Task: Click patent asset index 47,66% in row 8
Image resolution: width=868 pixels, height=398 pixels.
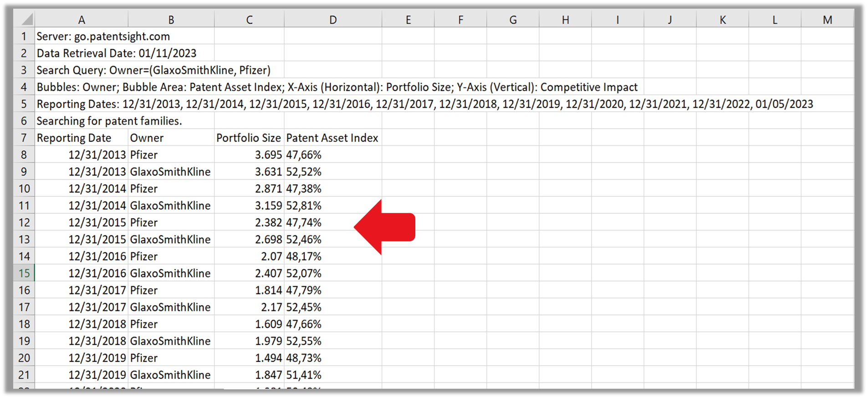Action: click(x=333, y=155)
